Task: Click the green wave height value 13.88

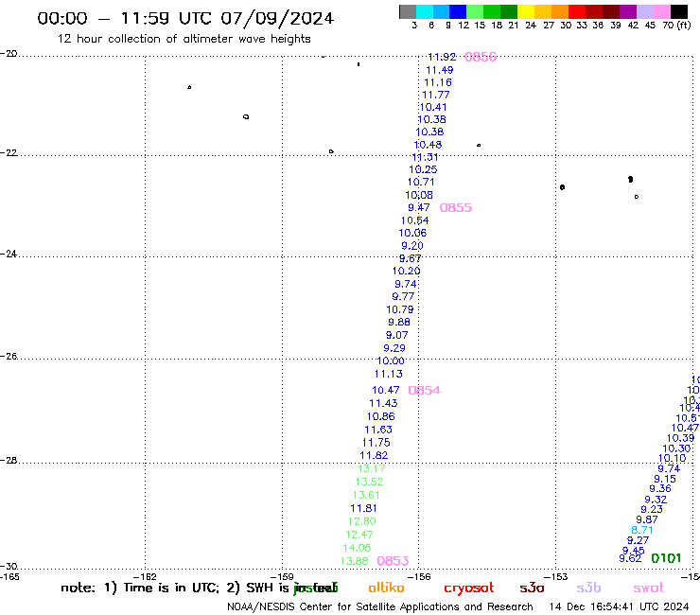Action: point(355,561)
